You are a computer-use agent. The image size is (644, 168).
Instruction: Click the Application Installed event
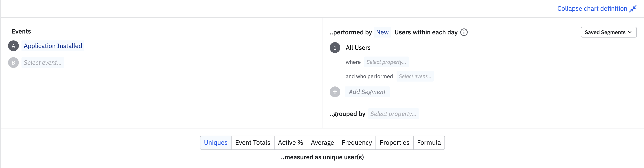tap(53, 46)
